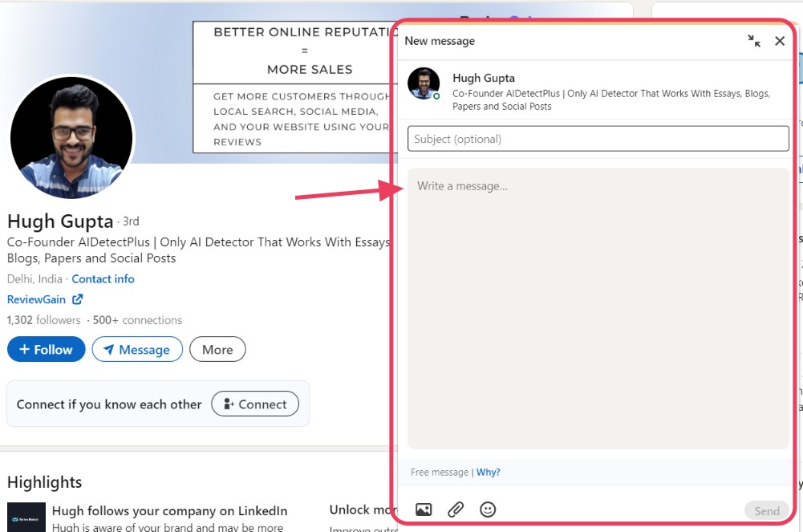Click the New message title
The width and height of the screenshot is (803, 532).
tap(440, 41)
